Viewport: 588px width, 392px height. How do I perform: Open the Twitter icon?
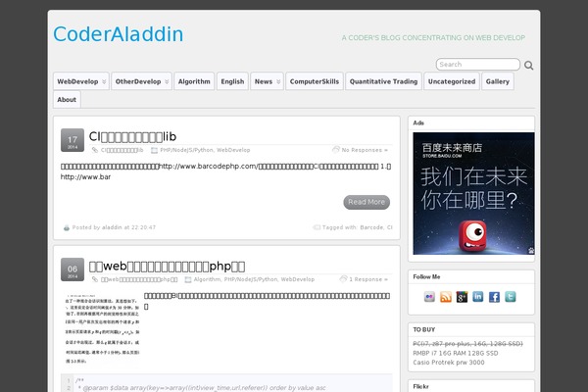coord(511,297)
